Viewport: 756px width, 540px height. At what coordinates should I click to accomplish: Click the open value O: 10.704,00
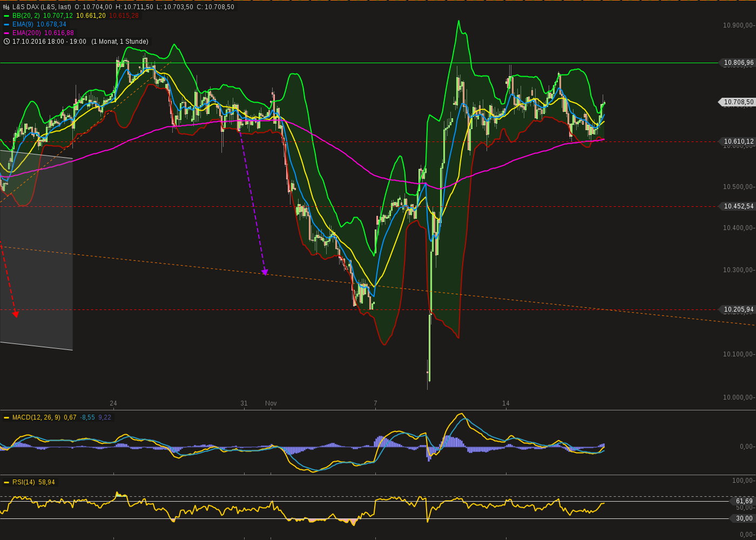click(x=93, y=7)
